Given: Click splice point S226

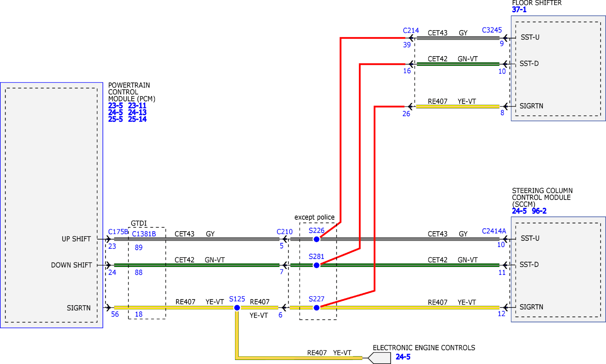Looking at the screenshot, I should point(316,240).
